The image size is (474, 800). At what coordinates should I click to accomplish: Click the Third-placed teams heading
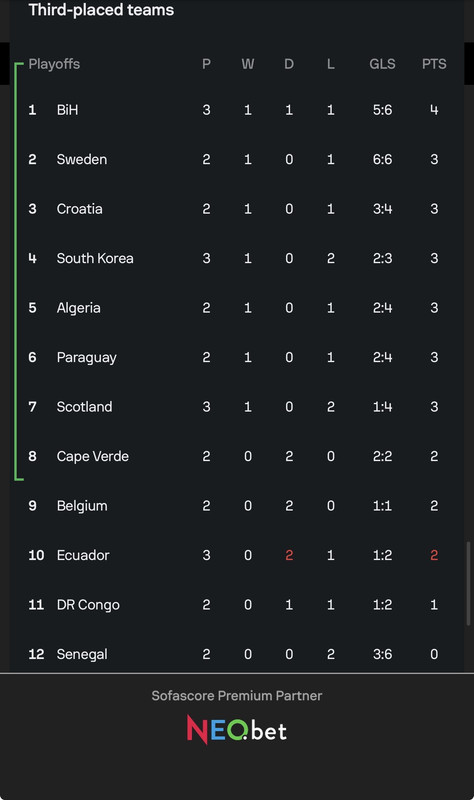point(101,10)
